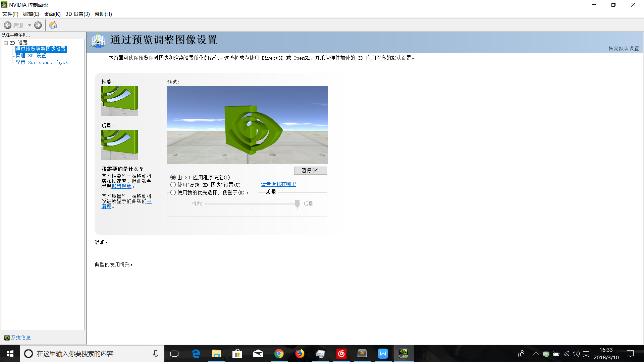The height and width of the screenshot is (362, 644).
Task: Click the 锯齿现象 link
Action: point(121,186)
